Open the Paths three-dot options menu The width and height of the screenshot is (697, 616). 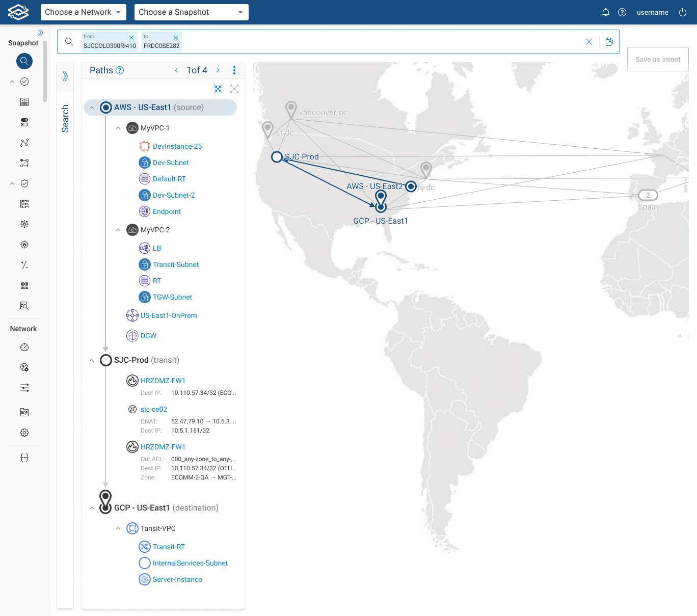click(x=234, y=70)
